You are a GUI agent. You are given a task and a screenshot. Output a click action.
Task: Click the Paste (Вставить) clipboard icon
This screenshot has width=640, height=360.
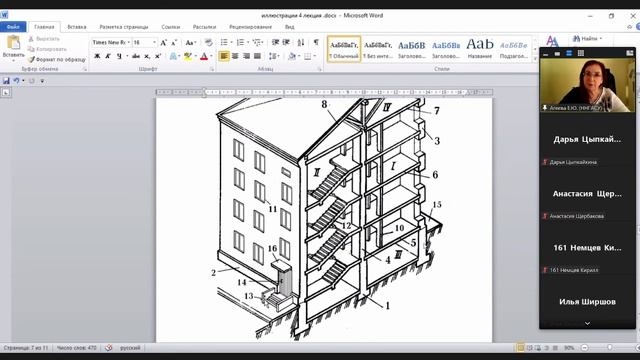pyautogui.click(x=13, y=43)
